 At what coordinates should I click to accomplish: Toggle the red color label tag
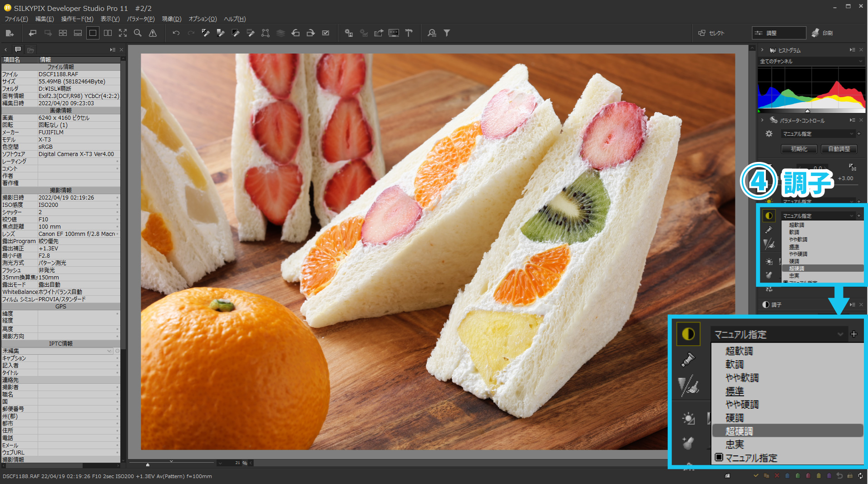pyautogui.click(x=808, y=476)
